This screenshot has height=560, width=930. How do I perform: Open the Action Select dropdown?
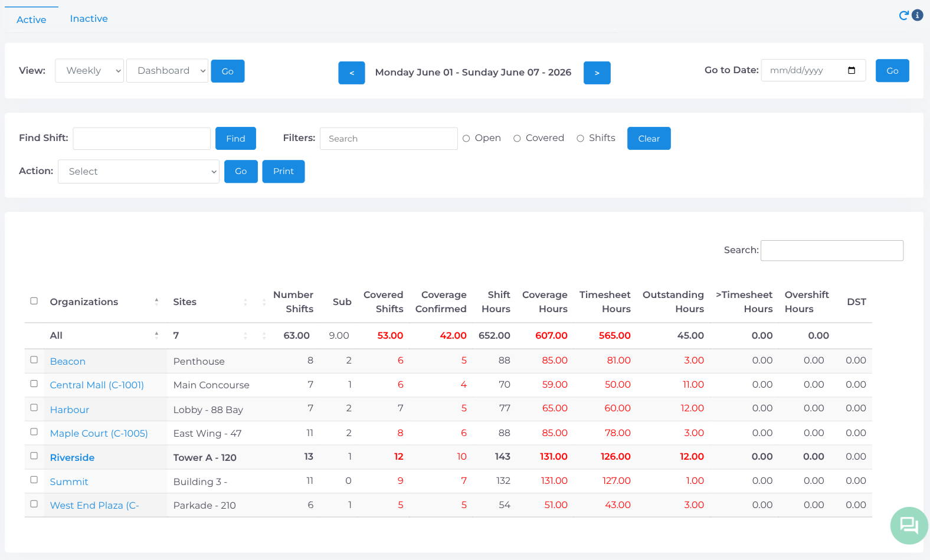[x=139, y=172]
